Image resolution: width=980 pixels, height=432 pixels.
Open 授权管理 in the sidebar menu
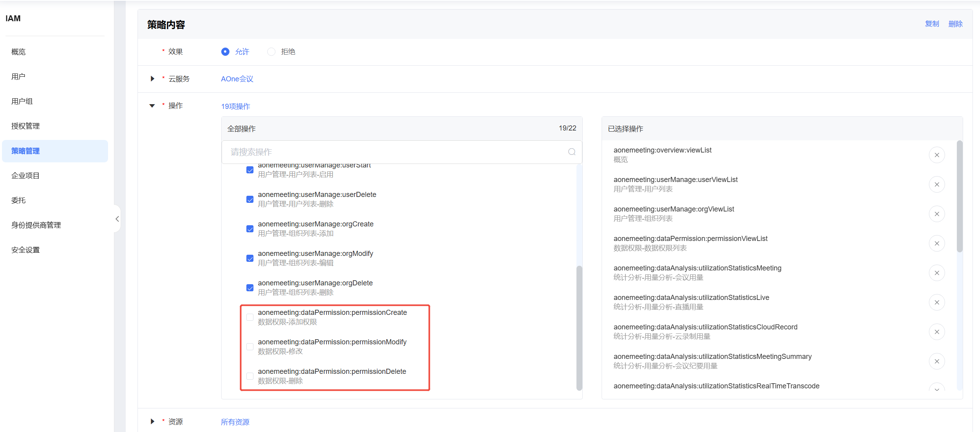[26, 126]
